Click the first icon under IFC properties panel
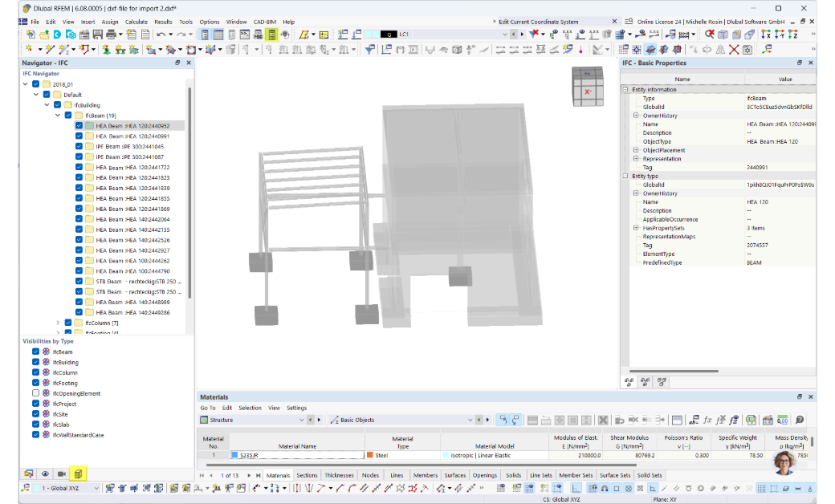Image resolution: width=835 pixels, height=504 pixels. (x=629, y=381)
